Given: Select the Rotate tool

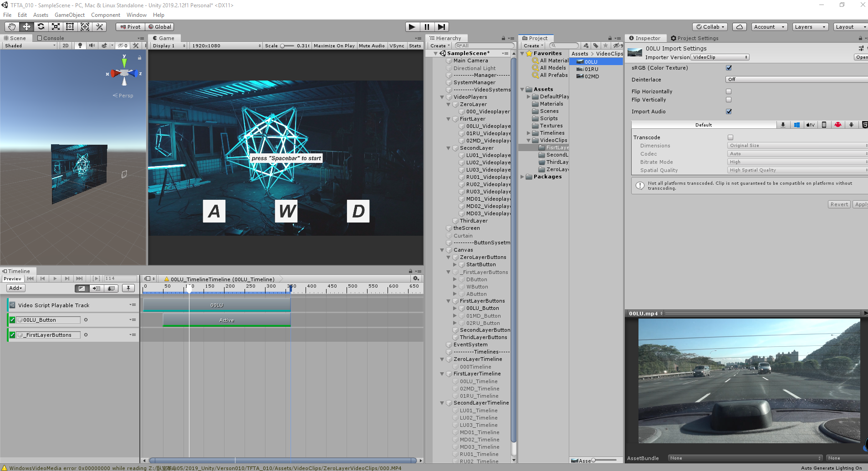Looking at the screenshot, I should click(41, 27).
